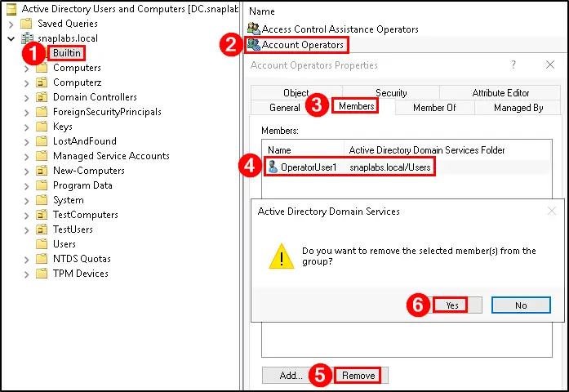This screenshot has height=392, width=569.
Task: Switch to the Member Of tab
Action: [434, 108]
